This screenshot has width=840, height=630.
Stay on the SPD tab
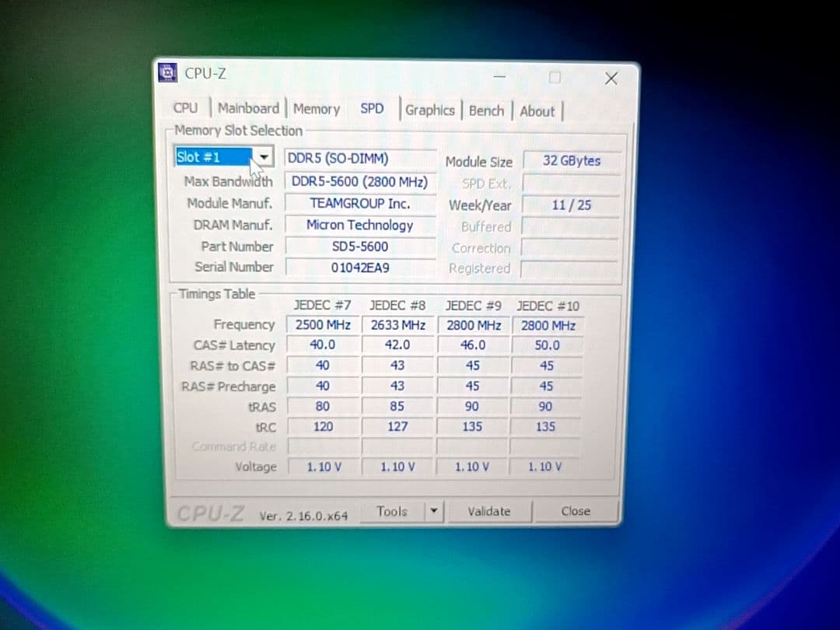[372, 109]
